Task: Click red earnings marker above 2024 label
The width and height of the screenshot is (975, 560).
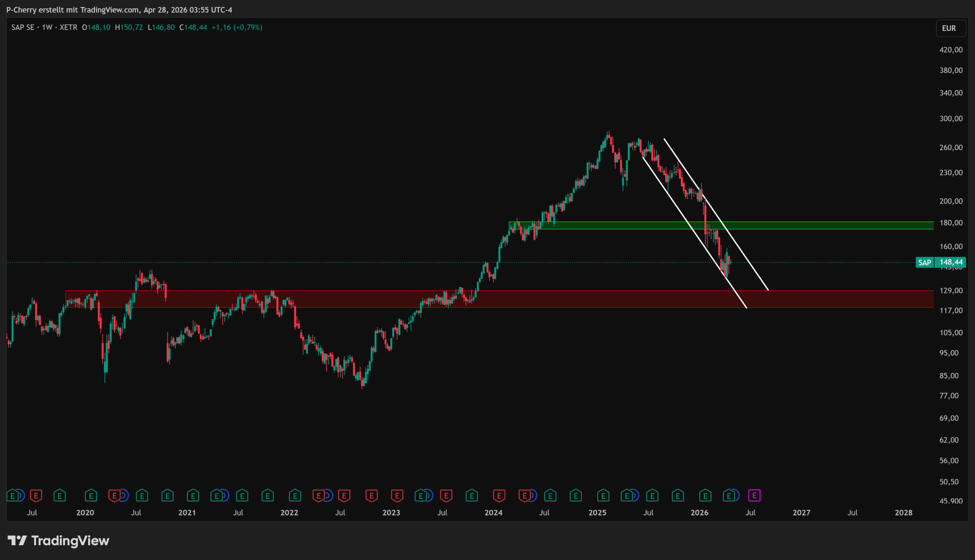Action: click(x=499, y=495)
